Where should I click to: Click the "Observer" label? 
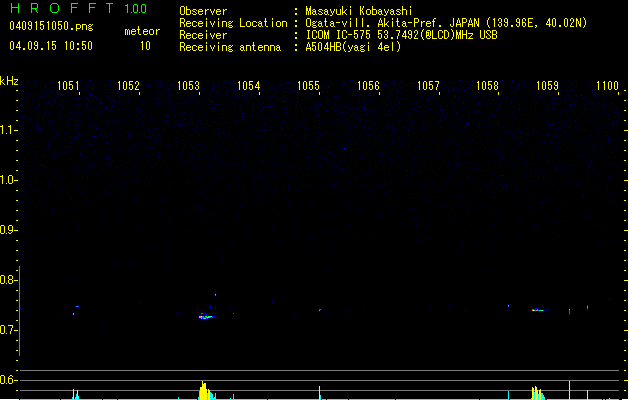pyautogui.click(x=203, y=11)
